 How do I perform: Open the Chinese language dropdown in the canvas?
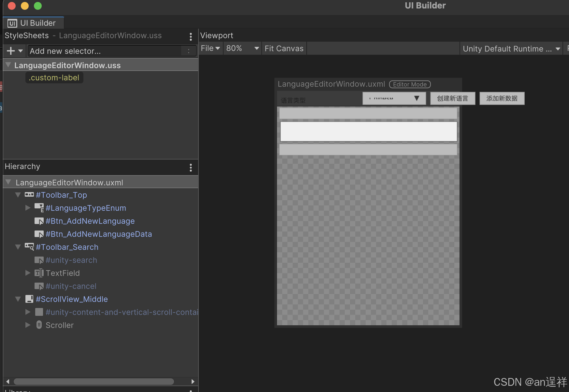point(394,98)
